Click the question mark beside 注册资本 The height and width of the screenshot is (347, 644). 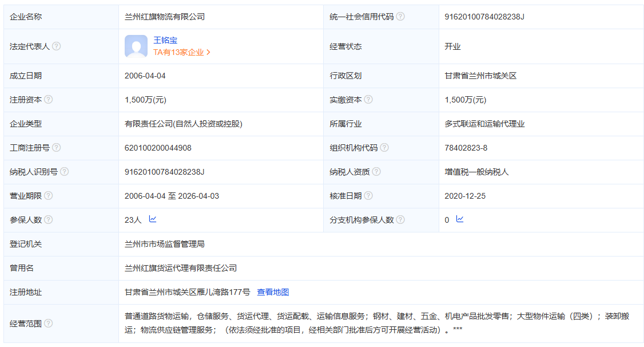[x=49, y=100]
